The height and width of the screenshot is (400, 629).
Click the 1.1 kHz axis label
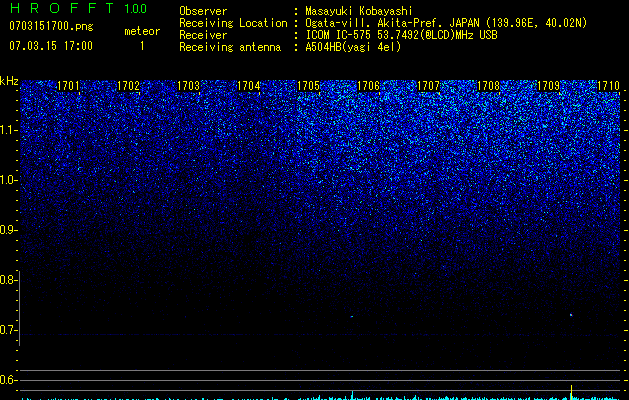click(7, 130)
